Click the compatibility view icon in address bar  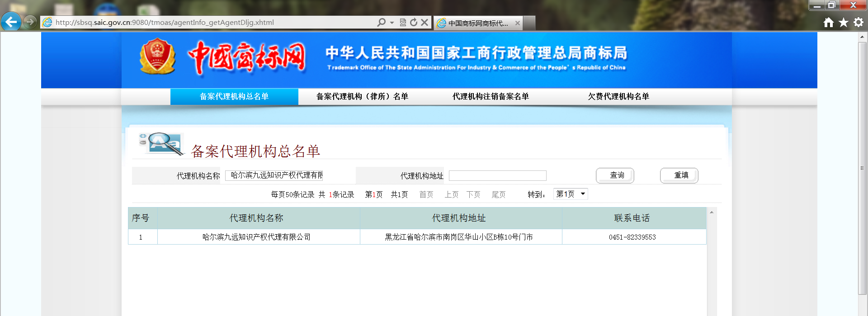tap(403, 23)
